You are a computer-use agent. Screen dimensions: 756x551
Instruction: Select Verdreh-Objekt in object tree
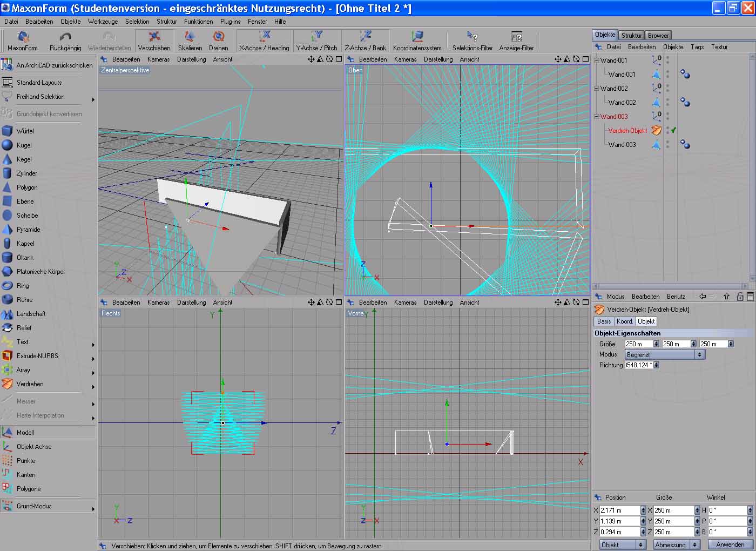coord(627,130)
